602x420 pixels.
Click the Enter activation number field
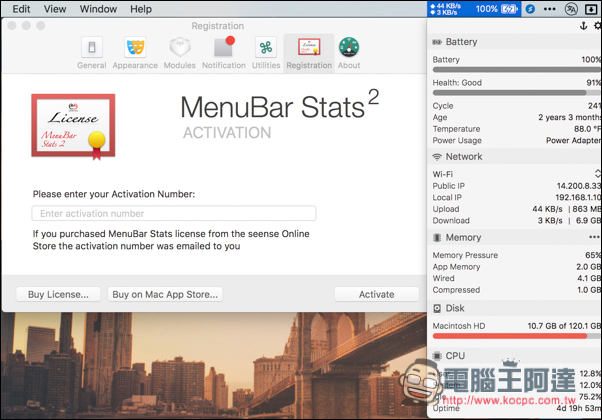coord(174,213)
